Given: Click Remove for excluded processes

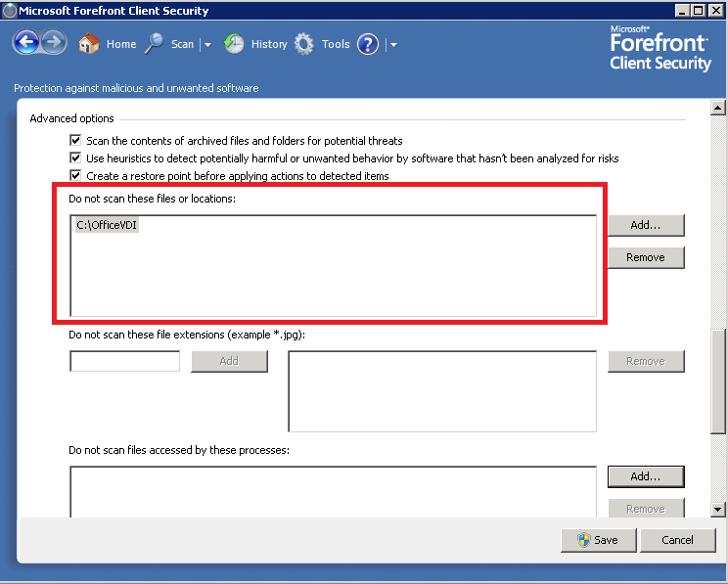Looking at the screenshot, I should click(x=646, y=509).
